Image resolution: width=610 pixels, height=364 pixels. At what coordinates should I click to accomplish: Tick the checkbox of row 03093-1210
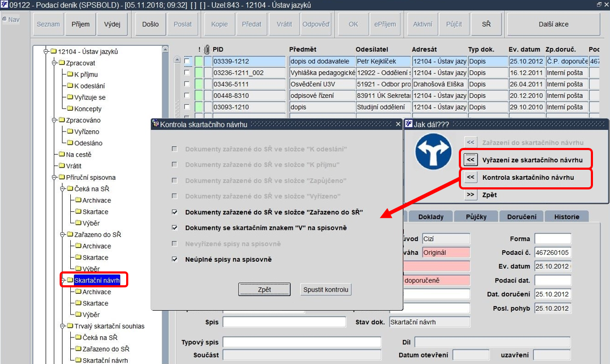[187, 106]
